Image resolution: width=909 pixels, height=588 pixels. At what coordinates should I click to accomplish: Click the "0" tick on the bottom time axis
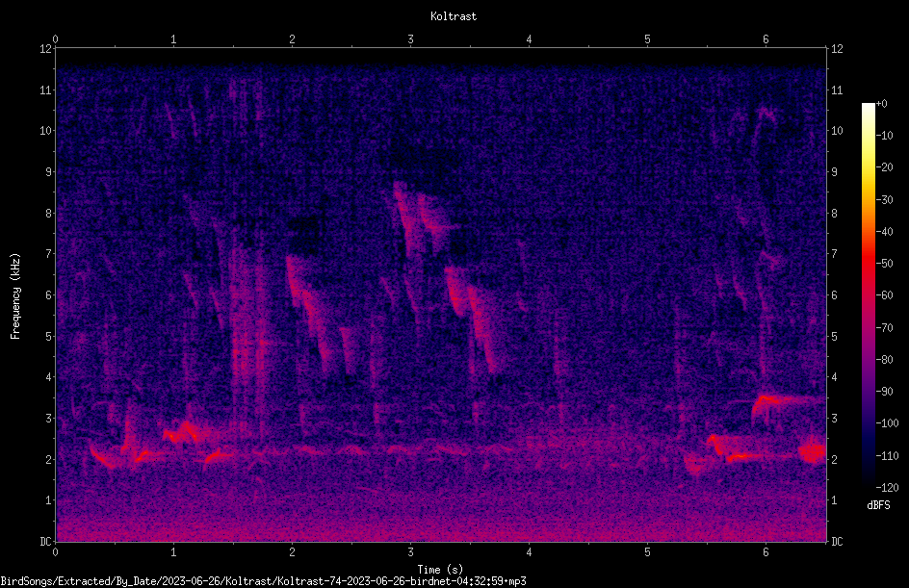click(55, 552)
